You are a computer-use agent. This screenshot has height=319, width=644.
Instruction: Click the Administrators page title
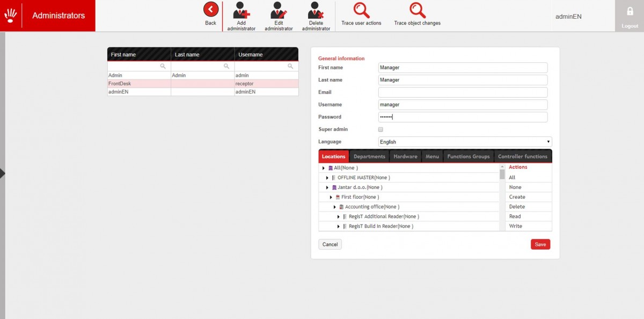pos(58,16)
